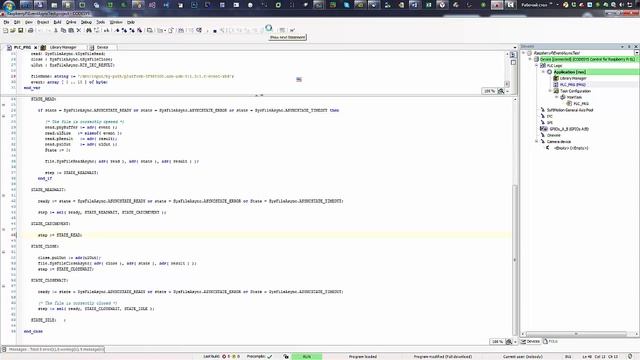Open the Tools menu
The width and height of the screenshot is (640, 360).
[100, 22]
